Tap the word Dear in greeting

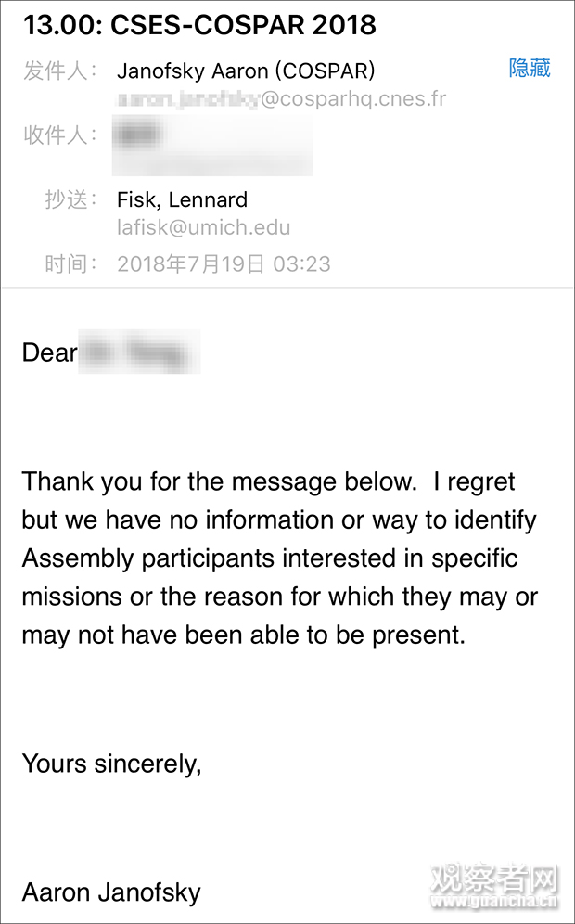49,353
